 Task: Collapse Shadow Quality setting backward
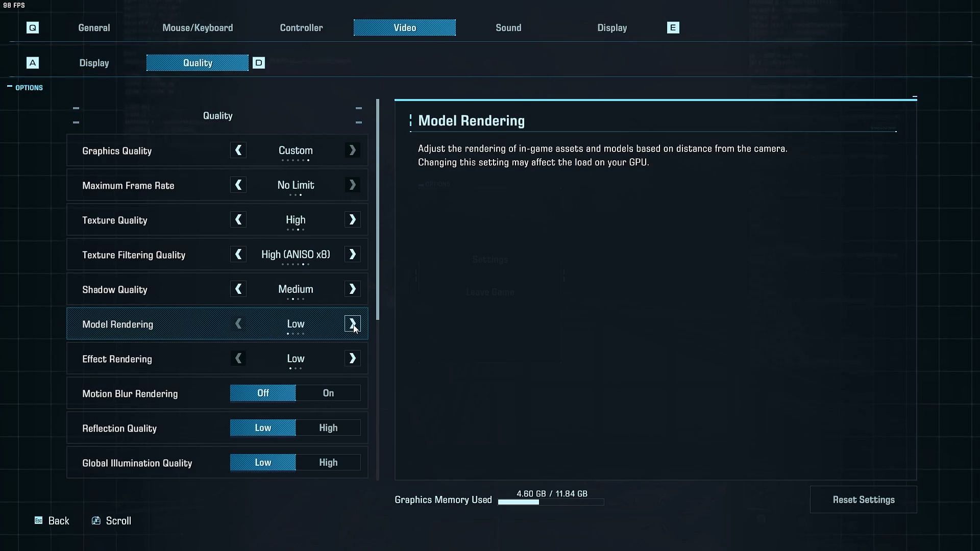(239, 289)
